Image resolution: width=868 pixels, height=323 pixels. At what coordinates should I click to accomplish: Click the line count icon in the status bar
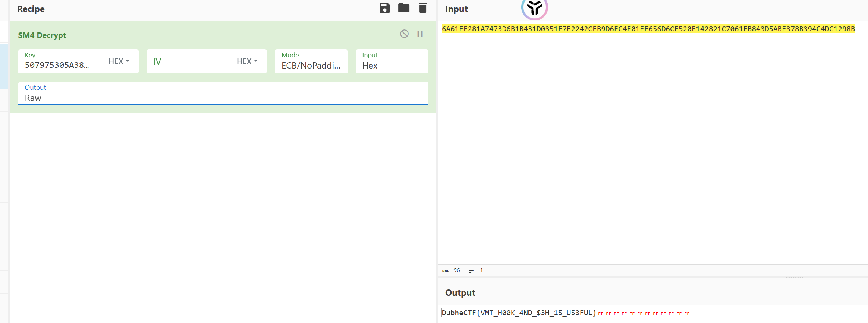tap(472, 270)
